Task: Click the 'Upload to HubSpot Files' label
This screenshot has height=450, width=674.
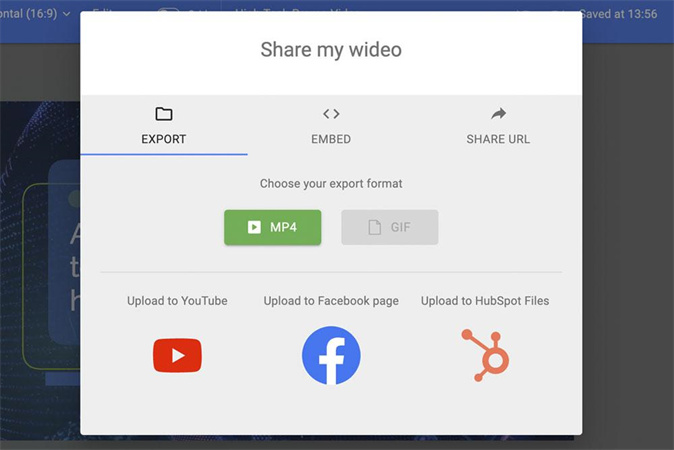Action: [x=485, y=301]
